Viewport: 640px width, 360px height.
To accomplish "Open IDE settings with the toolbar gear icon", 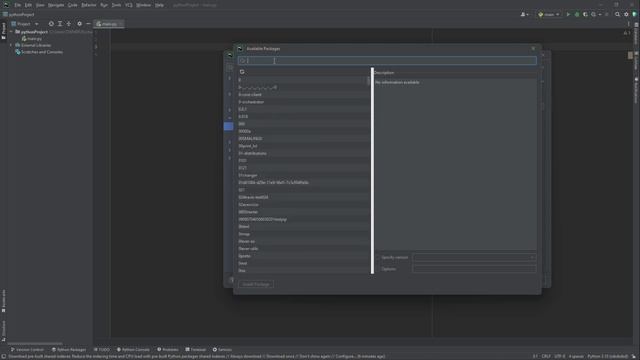I will [x=627, y=14].
